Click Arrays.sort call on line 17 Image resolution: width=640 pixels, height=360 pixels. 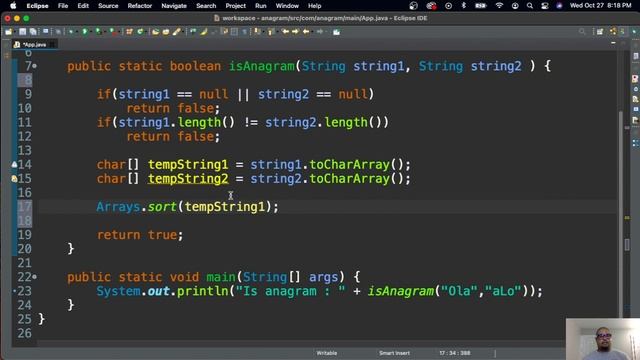coord(187,207)
